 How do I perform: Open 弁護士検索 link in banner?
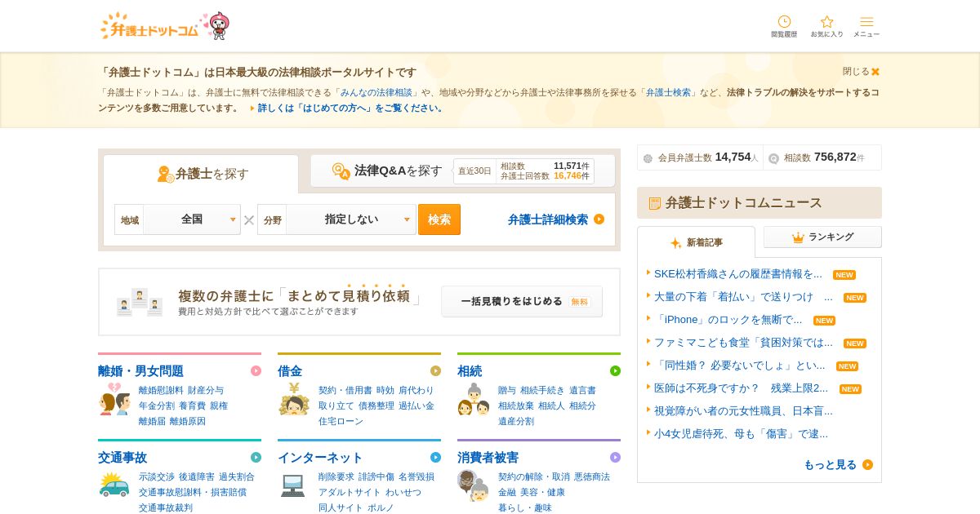[x=668, y=93]
